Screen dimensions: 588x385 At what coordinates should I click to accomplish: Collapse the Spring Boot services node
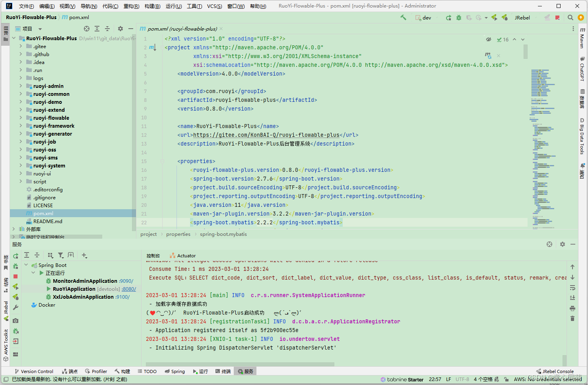[26, 265]
